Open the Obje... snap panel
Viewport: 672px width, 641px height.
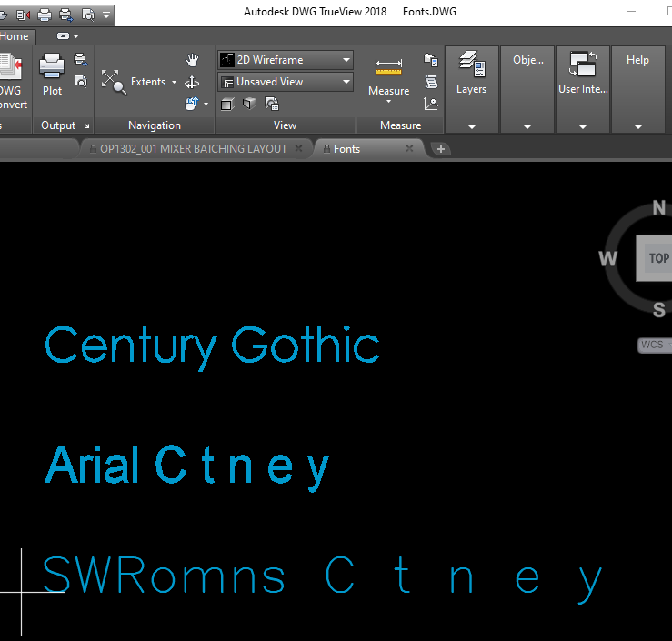pos(528,60)
